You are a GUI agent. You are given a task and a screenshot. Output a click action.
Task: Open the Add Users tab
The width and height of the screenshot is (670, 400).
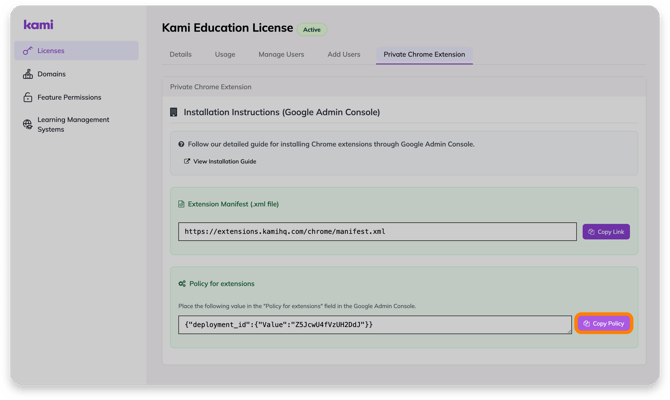point(344,54)
